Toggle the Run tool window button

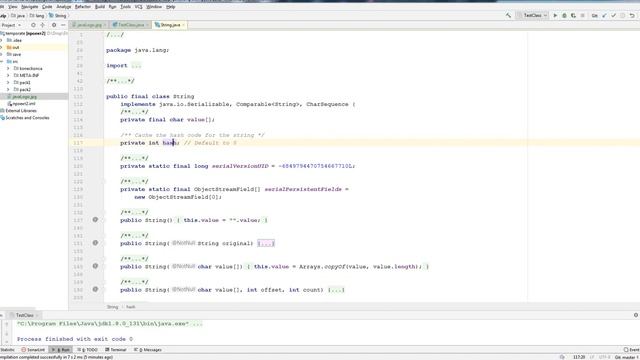point(60,350)
